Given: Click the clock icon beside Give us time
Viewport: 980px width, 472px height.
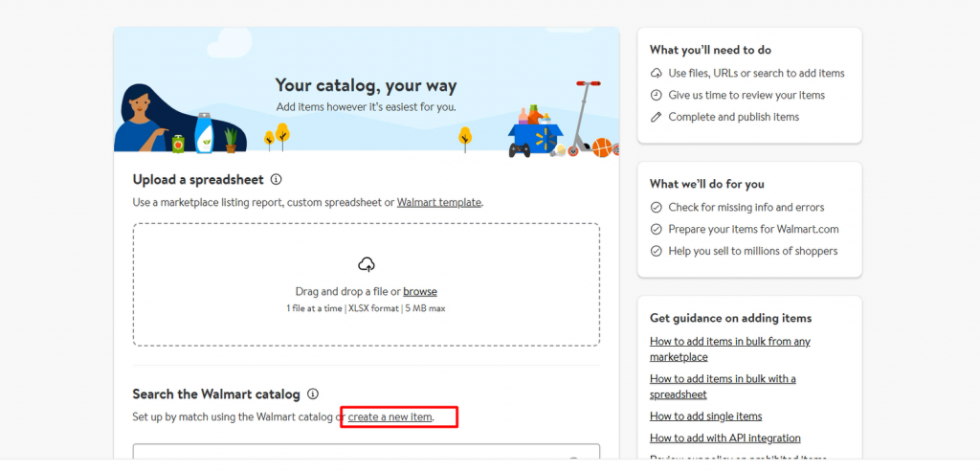Looking at the screenshot, I should [656, 95].
